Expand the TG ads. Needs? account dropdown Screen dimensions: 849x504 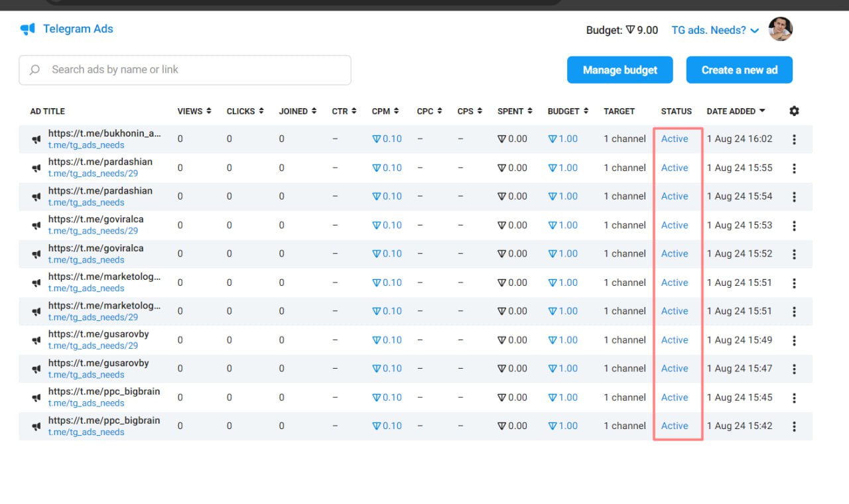[x=715, y=31]
